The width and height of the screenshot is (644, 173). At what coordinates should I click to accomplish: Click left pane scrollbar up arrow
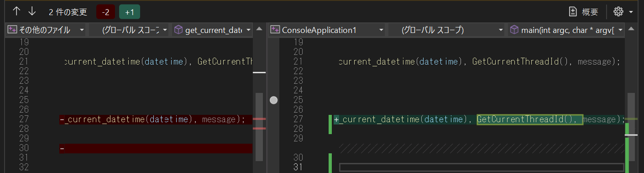tap(259, 29)
